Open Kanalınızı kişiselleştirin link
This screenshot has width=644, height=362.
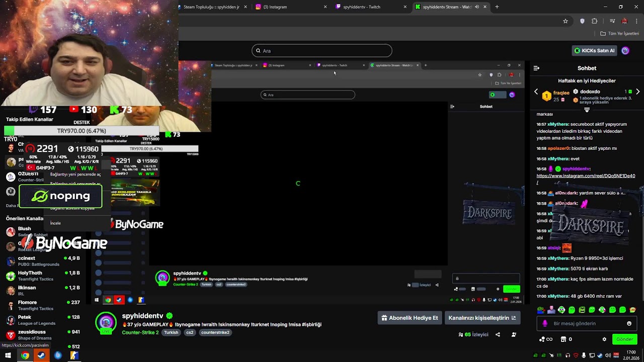[482, 318]
